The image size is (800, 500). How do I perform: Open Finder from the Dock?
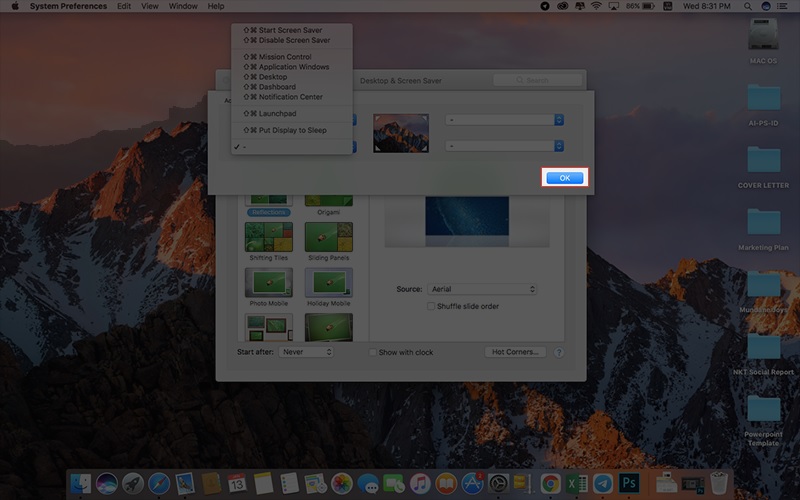point(81,484)
